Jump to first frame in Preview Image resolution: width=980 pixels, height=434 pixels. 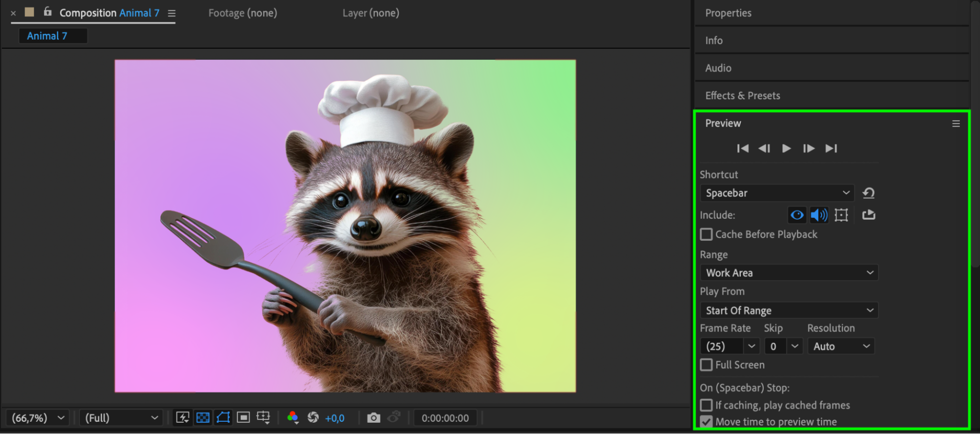(743, 149)
